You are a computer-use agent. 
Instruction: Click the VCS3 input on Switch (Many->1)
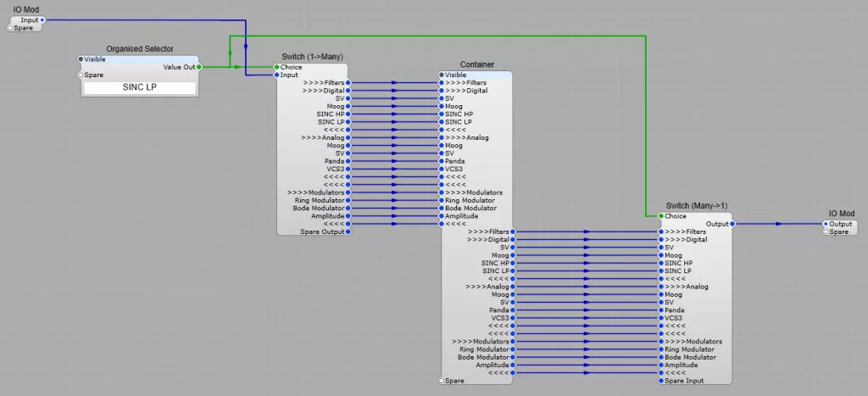click(661, 318)
